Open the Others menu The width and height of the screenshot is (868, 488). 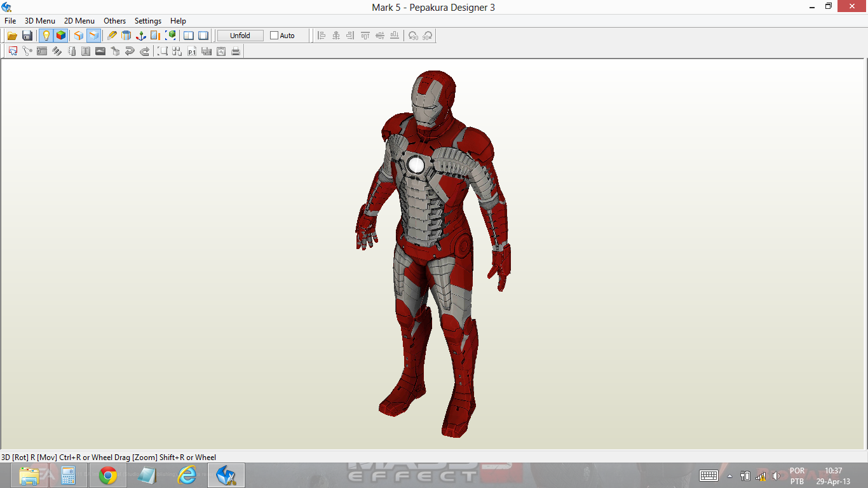pos(115,21)
